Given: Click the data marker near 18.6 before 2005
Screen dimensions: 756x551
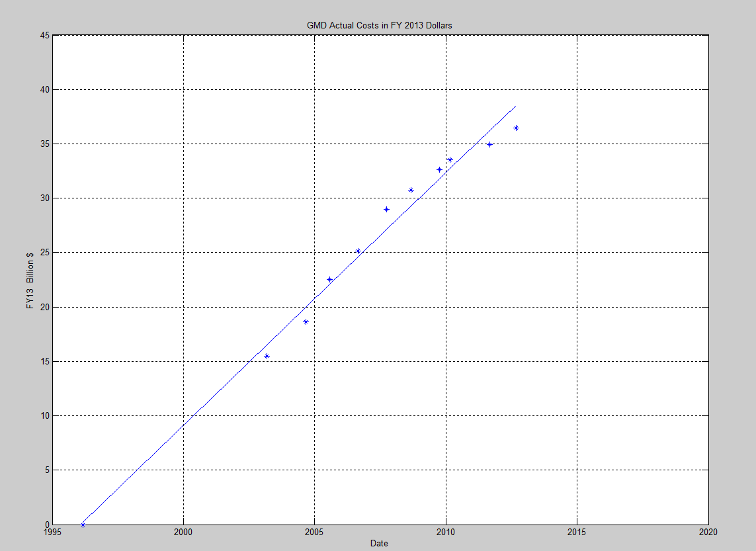Looking at the screenshot, I should tap(306, 321).
